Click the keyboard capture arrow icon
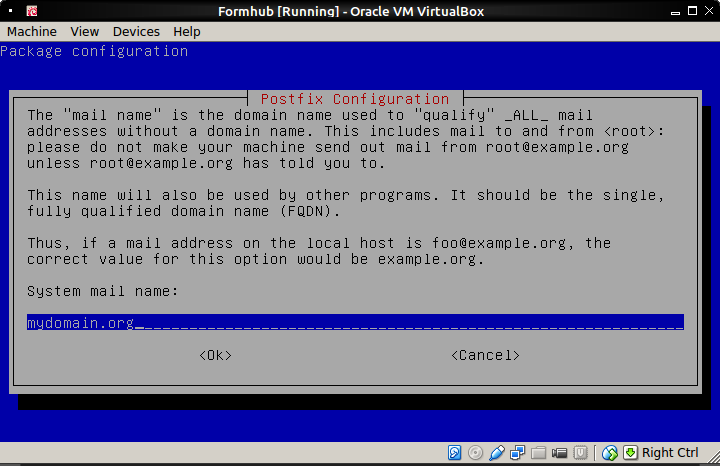This screenshot has width=720, height=466. [630, 453]
